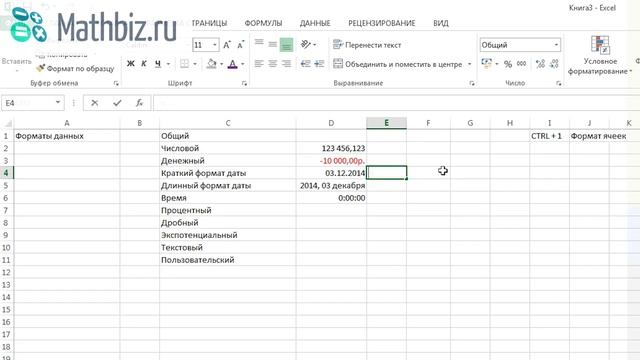Viewport: 640px width, 360px height.
Task: Select the cell '2014, 03 декабря'
Action: click(331, 185)
